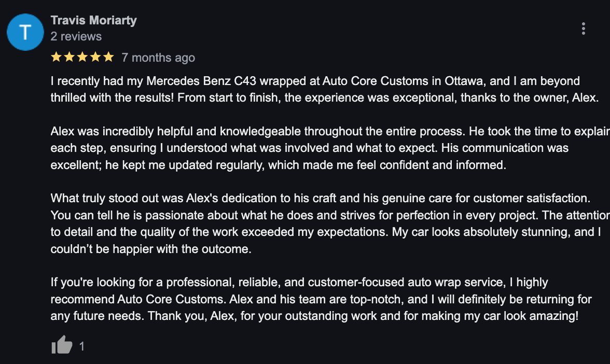Click the blue "T" profile avatar
Image resolution: width=610 pixels, height=364 pixels.
click(x=25, y=32)
